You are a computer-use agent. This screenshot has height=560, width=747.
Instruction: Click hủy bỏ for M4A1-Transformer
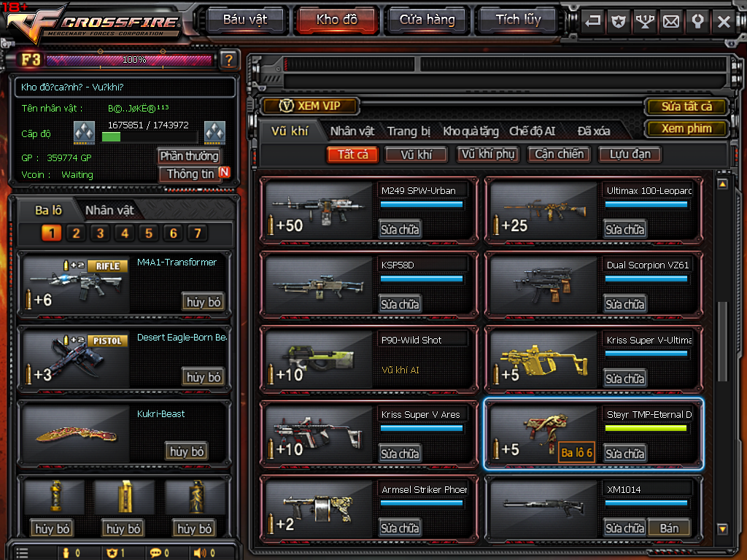click(x=204, y=302)
